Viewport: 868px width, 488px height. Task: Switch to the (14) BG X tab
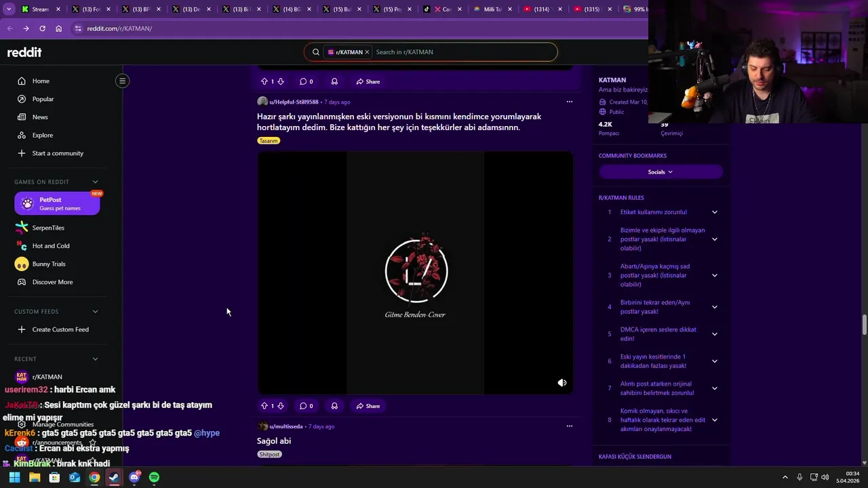click(x=292, y=9)
